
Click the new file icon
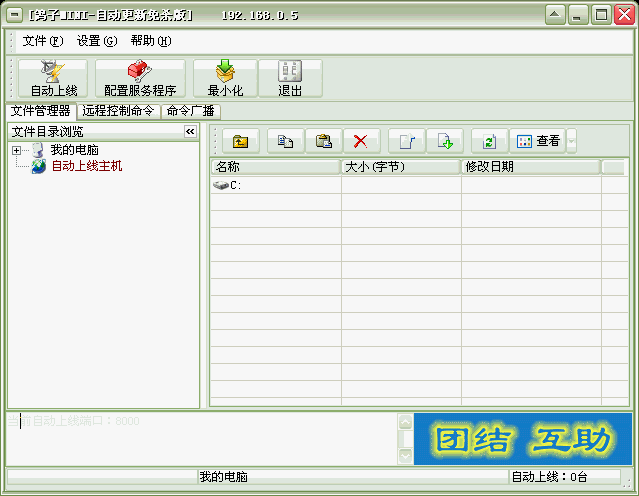406,141
